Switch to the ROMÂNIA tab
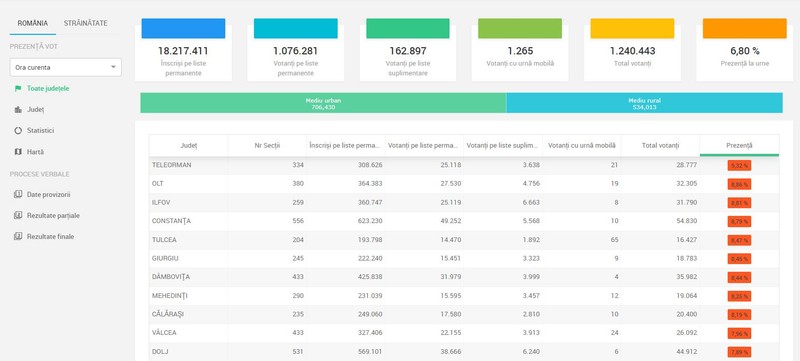800x361 pixels. coord(33,23)
